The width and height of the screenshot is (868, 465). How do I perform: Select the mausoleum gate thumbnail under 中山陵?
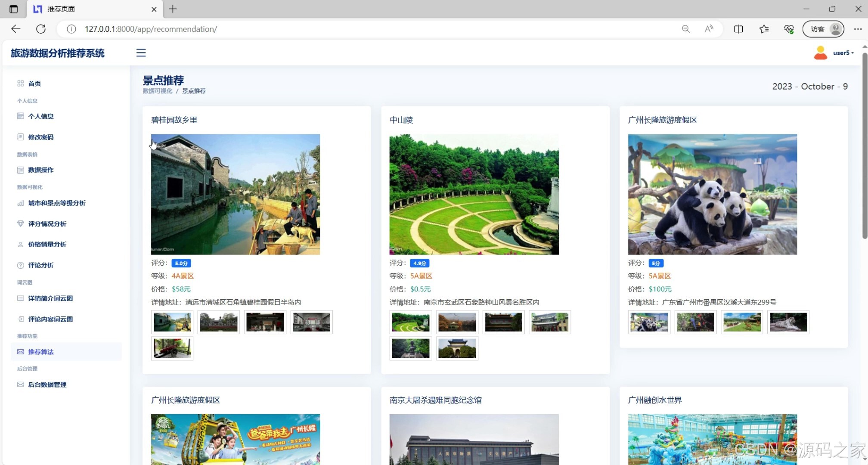pyautogui.click(x=457, y=348)
